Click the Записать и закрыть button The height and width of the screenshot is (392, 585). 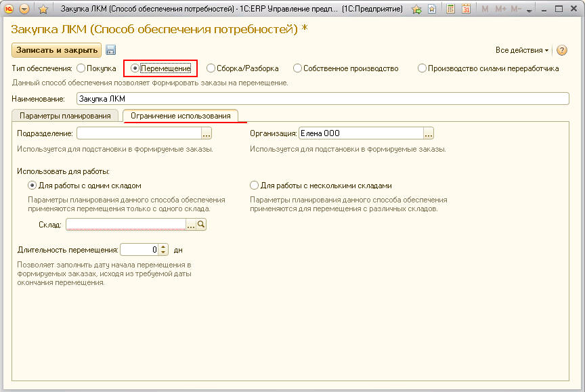57,50
